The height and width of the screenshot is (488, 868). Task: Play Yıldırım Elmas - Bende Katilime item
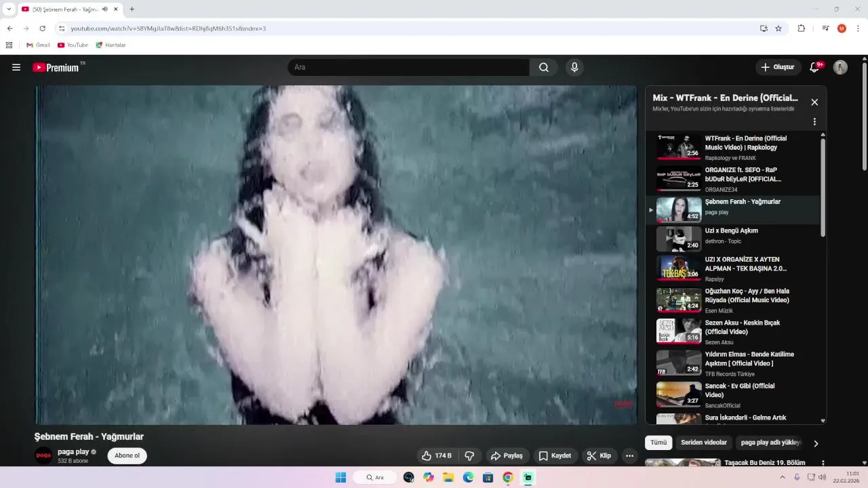coord(732,363)
